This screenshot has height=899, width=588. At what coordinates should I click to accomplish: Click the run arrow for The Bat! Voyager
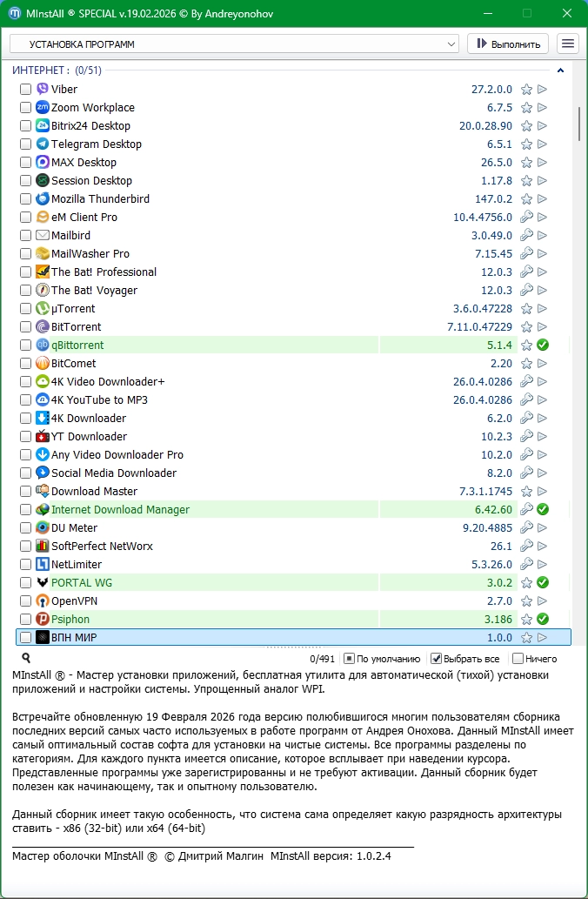542,290
